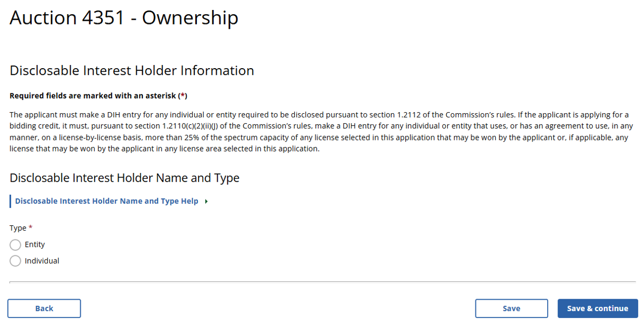Click the Disclosable Interest Holder Information heading
Viewport: 644px width, 328px height.
click(x=132, y=71)
